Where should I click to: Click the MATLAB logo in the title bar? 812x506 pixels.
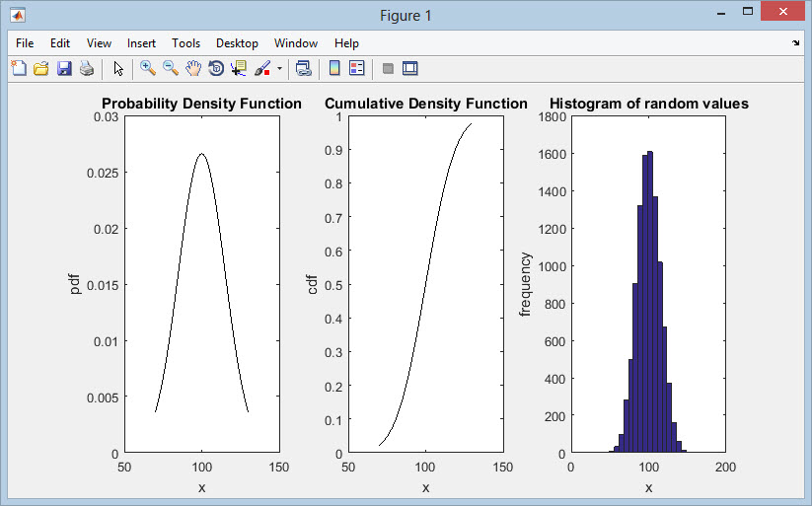click(18, 15)
